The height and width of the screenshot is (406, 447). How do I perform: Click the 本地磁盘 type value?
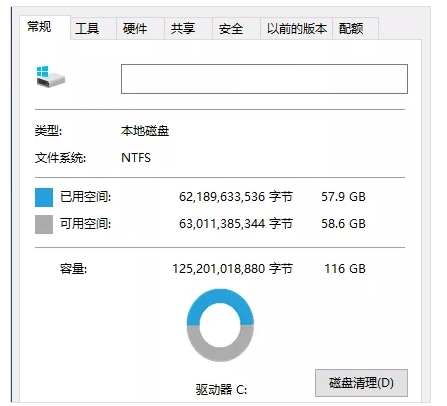pos(145,131)
